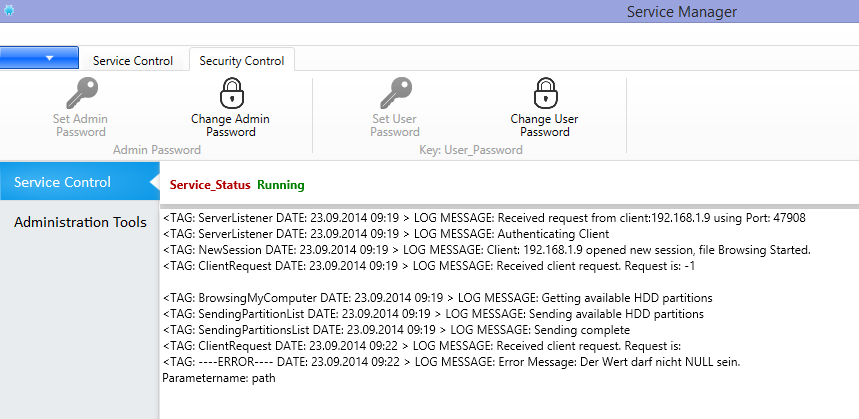Screen dimensions: 859x419
Task: Click the red Service_Status label
Action: [210, 185]
